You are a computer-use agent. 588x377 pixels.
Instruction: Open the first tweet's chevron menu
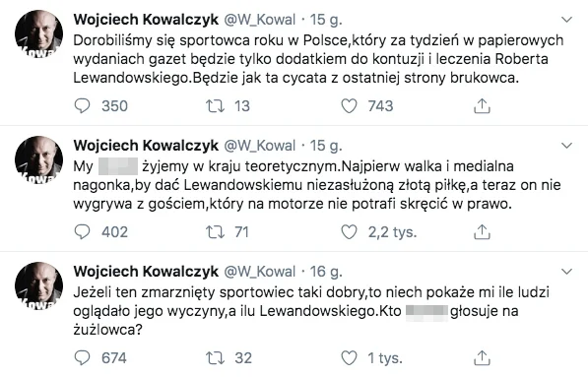[566, 20]
